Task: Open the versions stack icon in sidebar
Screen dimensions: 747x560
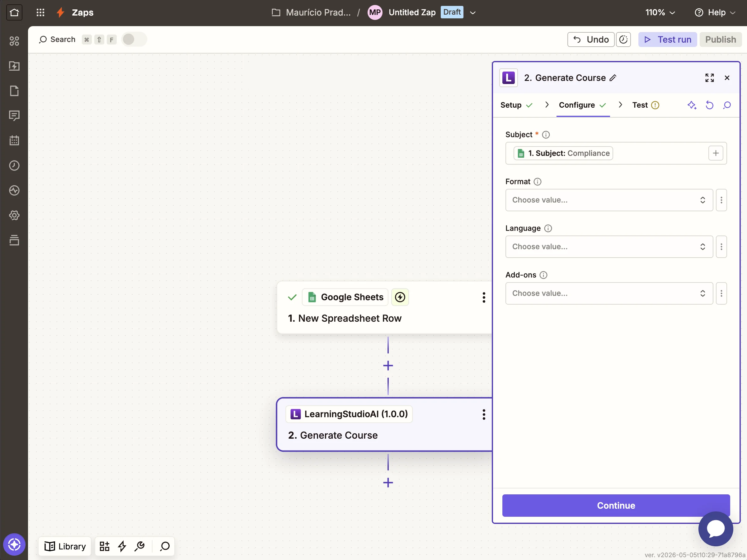Action: (14, 240)
